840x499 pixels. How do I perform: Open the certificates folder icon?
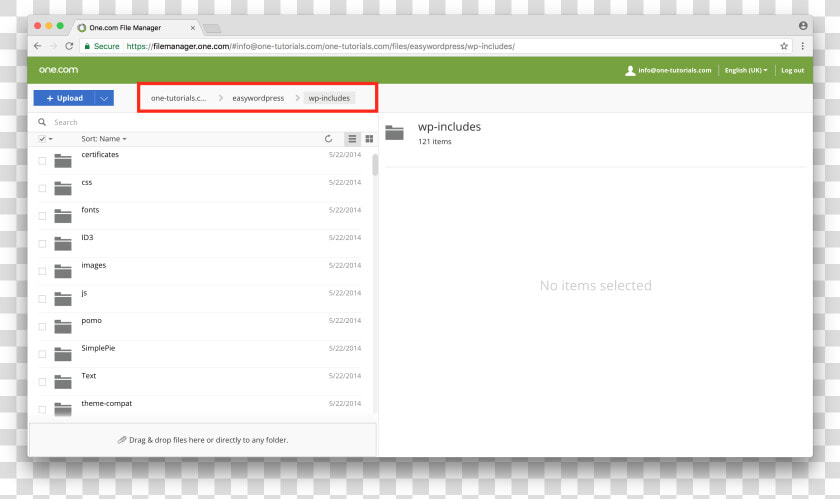63,160
